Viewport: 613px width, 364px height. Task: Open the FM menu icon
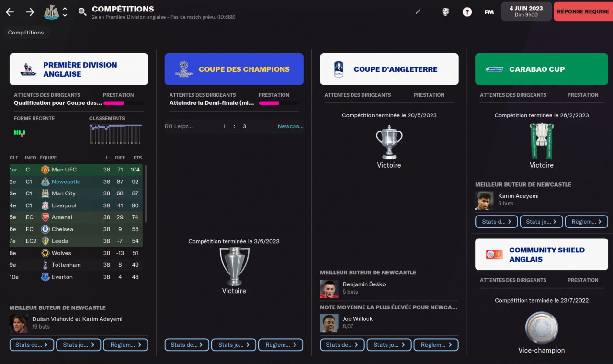click(x=489, y=12)
